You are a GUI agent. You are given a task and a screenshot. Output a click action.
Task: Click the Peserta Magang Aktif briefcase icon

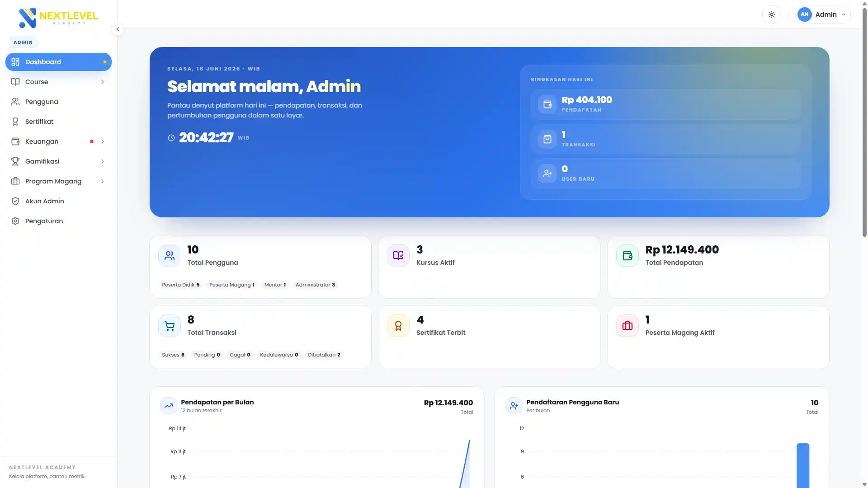[627, 326]
